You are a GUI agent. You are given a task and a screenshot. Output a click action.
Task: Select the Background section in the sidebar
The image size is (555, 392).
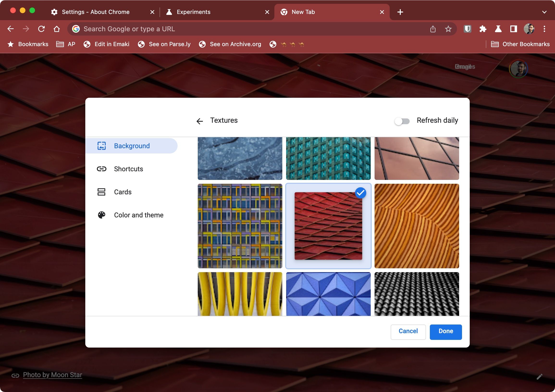coord(132,146)
